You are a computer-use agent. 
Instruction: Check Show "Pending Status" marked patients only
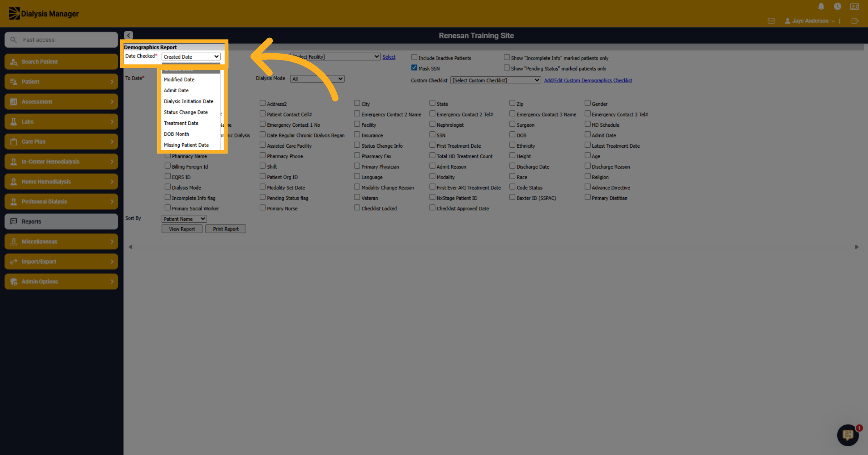tap(507, 68)
